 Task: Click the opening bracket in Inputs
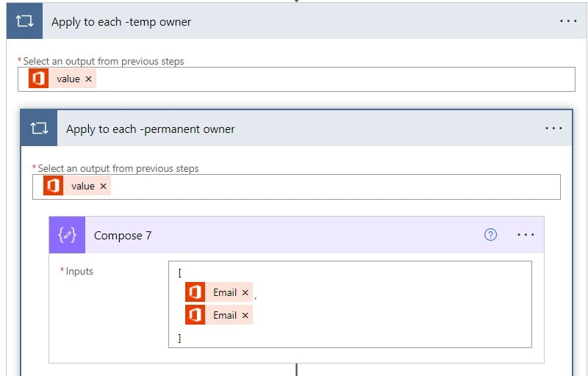(x=180, y=272)
